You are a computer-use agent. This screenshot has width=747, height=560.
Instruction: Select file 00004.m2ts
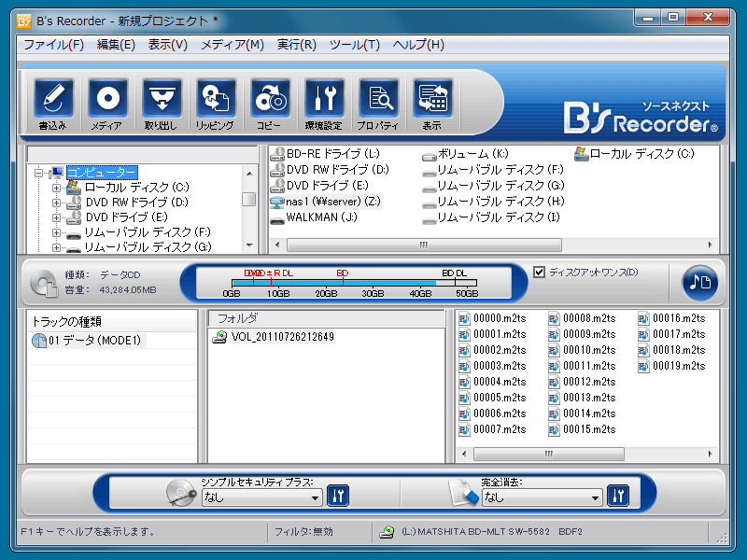point(493,382)
